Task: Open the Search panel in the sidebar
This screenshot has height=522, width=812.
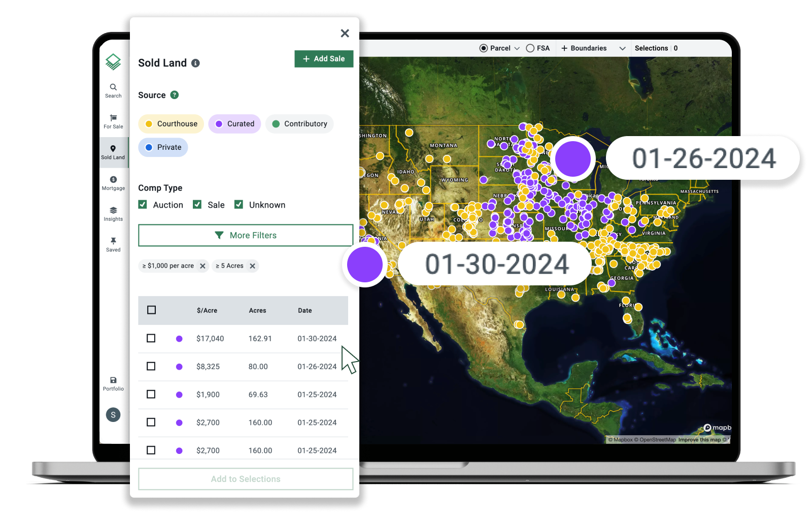Action: click(x=113, y=90)
